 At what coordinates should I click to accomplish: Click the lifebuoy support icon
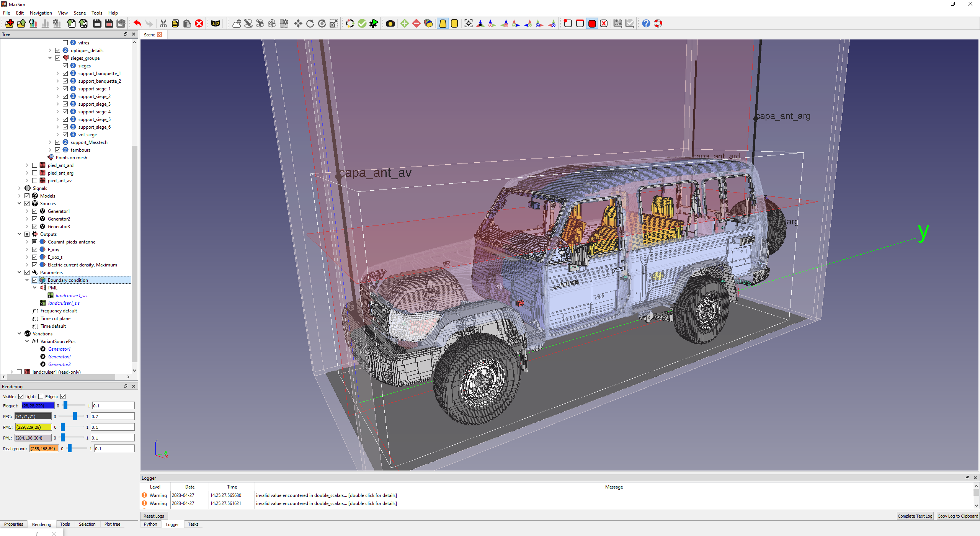(658, 24)
